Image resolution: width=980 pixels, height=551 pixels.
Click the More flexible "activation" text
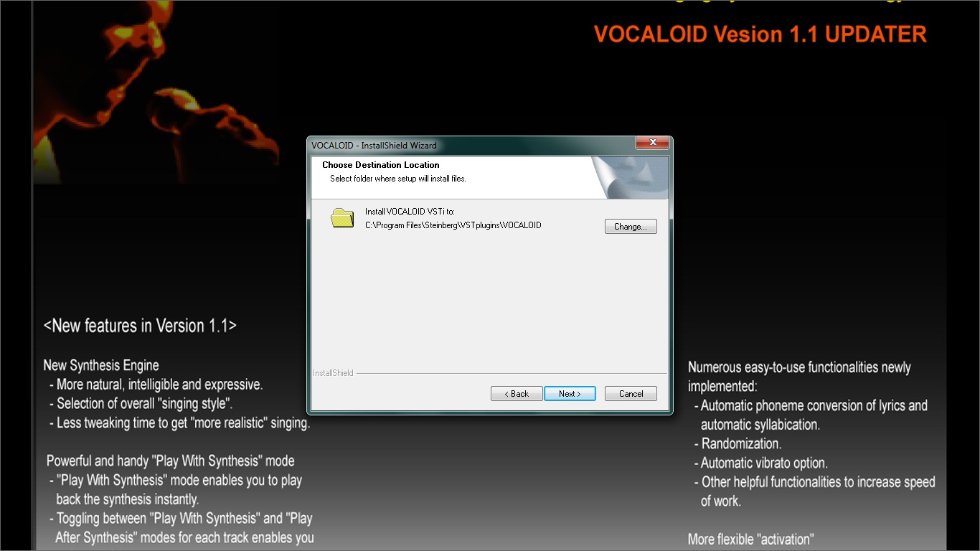click(x=751, y=540)
